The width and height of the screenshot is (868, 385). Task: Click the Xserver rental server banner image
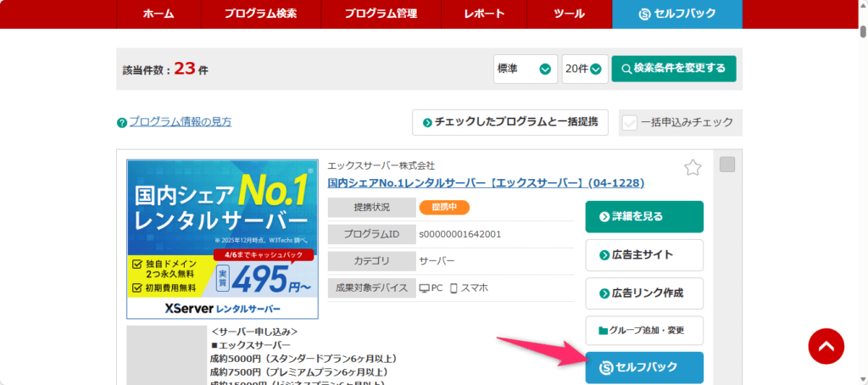pyautogui.click(x=222, y=239)
